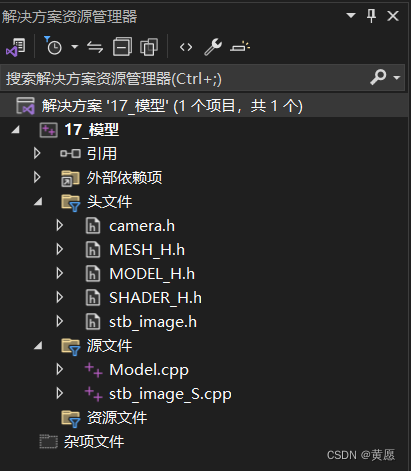Viewport: 411px width, 471px height.
Task: Close the Solution Explorer panel
Action: coord(393,16)
